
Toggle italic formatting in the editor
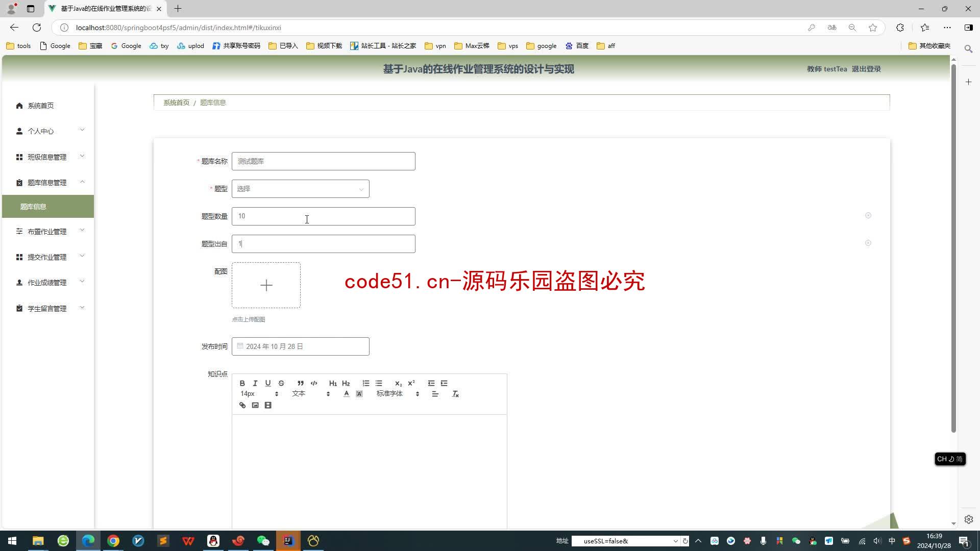point(255,383)
